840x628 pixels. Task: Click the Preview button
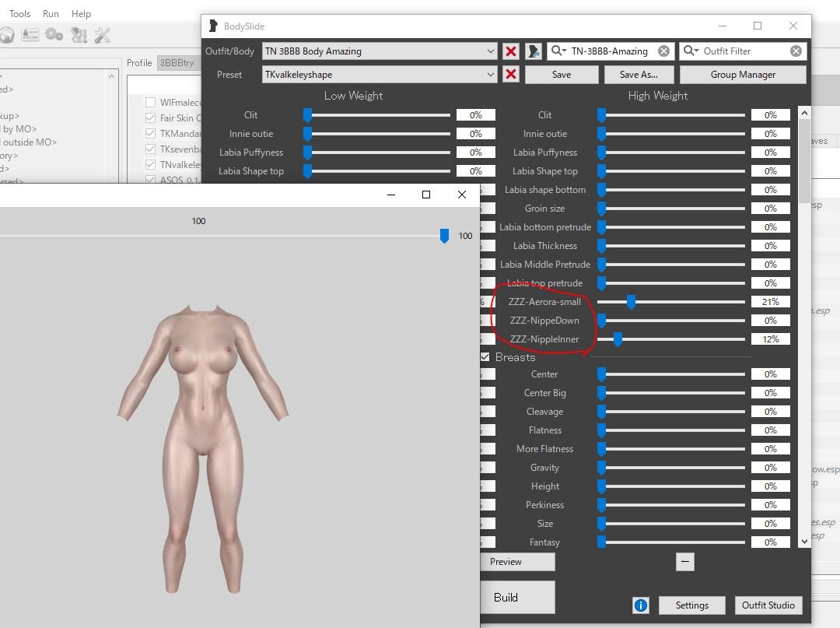coord(517,562)
